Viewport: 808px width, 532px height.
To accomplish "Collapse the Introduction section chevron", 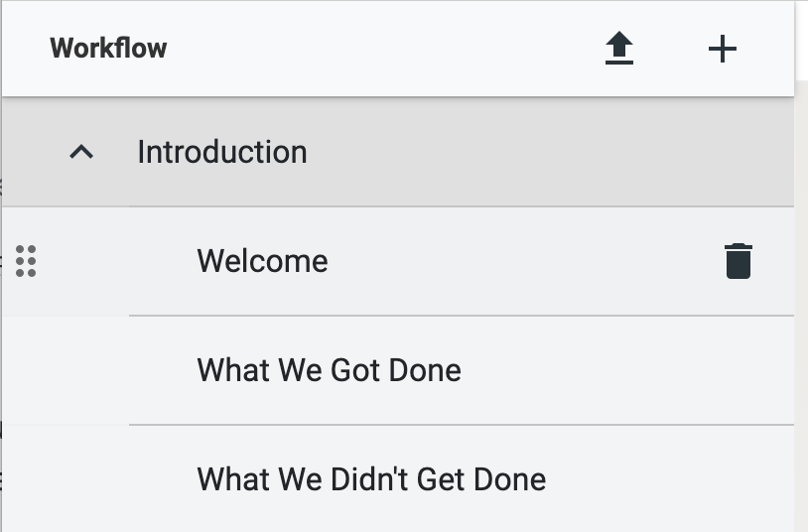I will 81,153.
